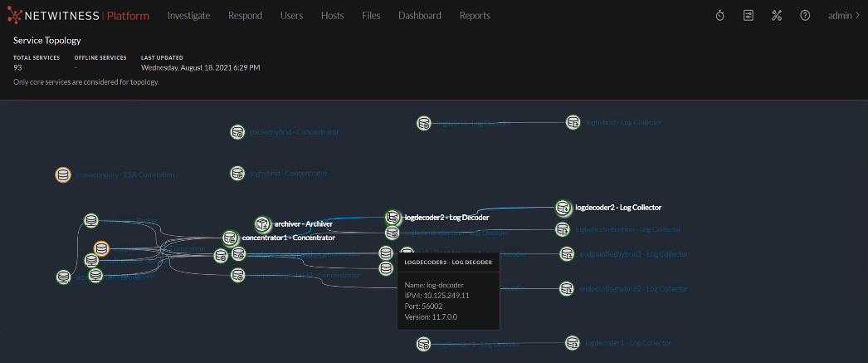
Task: Select the adminserver Broker node icon
Action: (x=64, y=277)
